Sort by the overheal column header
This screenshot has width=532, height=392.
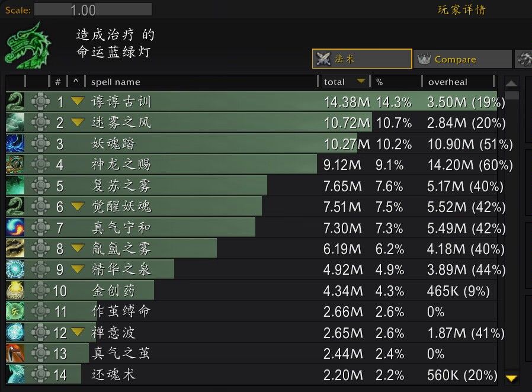tap(458, 82)
